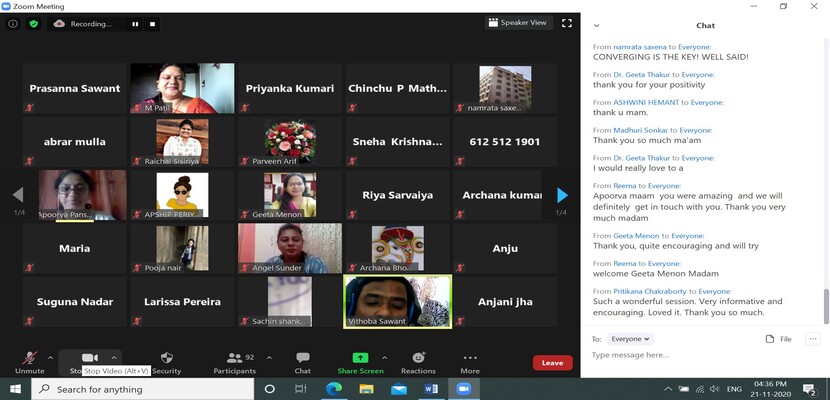Pause the recording
This screenshot has height=400, width=830.
(135, 24)
